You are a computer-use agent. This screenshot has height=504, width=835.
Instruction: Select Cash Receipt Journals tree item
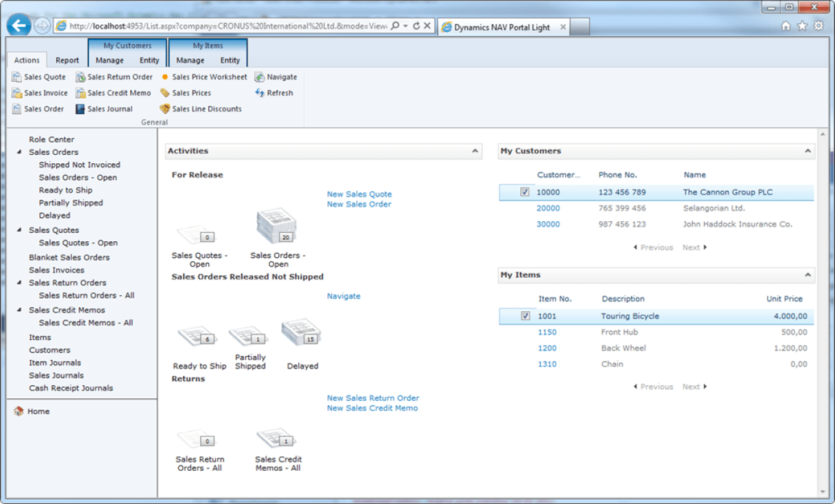click(71, 389)
